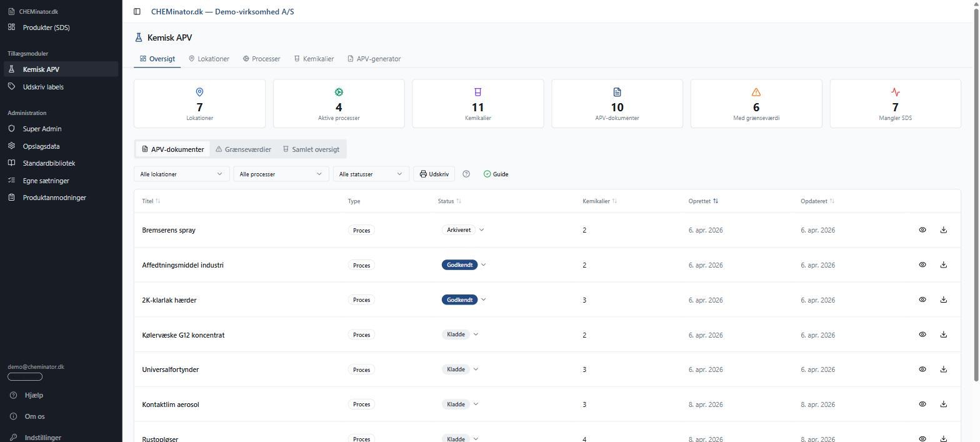Open the Alle lokationer dropdown
This screenshot has height=442, width=980.
[x=181, y=174]
